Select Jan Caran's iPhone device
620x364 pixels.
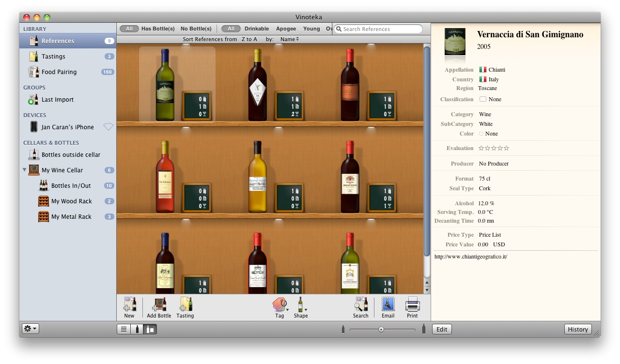coord(67,127)
